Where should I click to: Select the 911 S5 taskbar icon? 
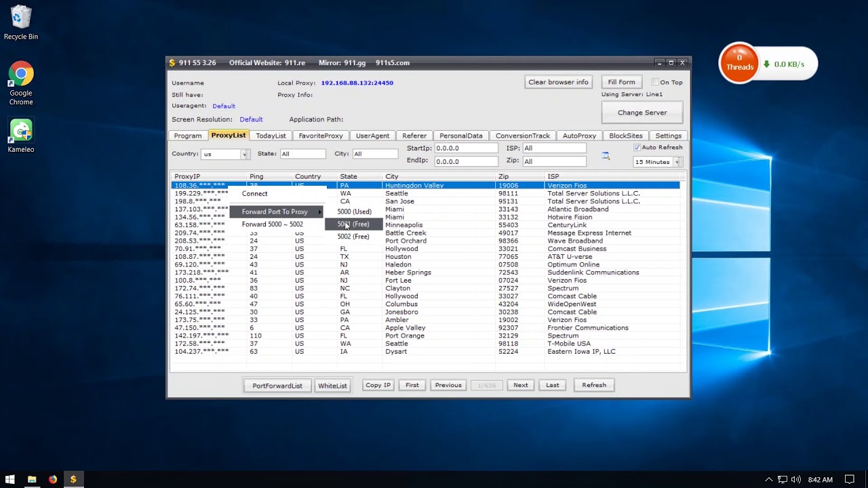point(73,479)
